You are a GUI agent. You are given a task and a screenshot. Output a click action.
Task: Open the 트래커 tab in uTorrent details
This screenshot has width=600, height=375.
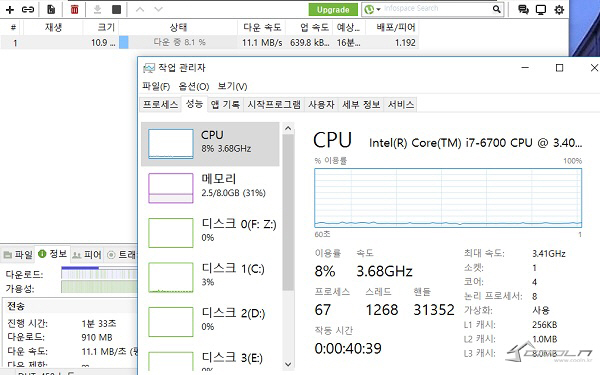pos(121,254)
